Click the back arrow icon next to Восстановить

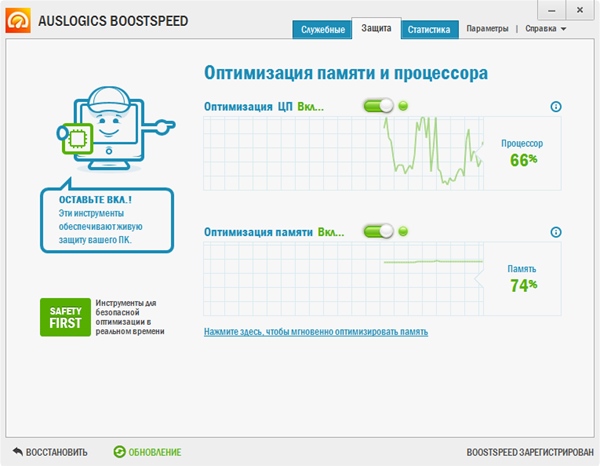tap(17, 452)
